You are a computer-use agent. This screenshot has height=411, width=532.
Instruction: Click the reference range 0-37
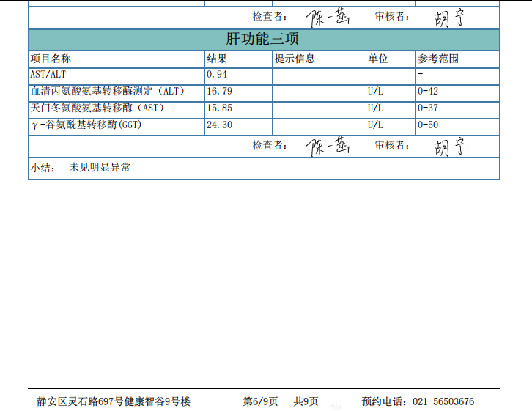428,108
